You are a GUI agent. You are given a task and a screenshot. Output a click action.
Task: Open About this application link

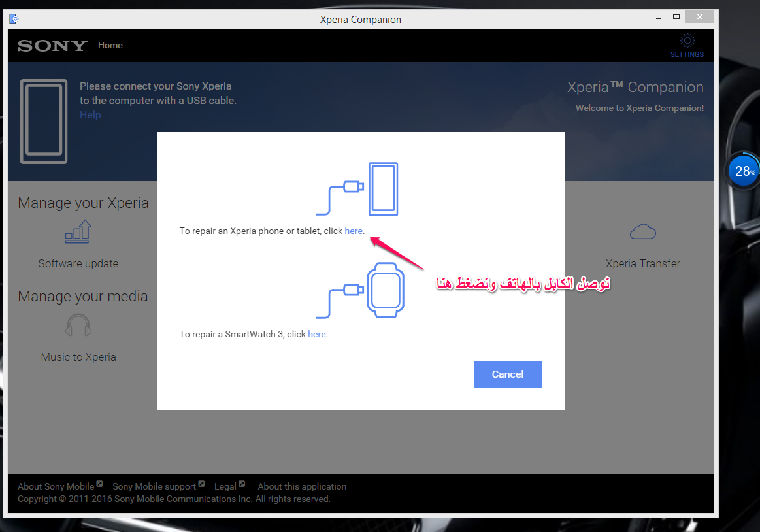point(302,486)
